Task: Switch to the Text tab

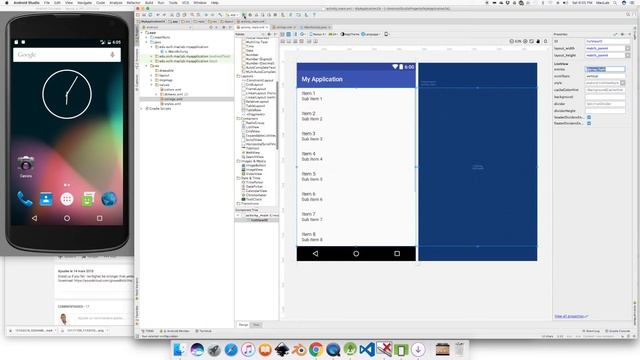Action: [x=256, y=325]
